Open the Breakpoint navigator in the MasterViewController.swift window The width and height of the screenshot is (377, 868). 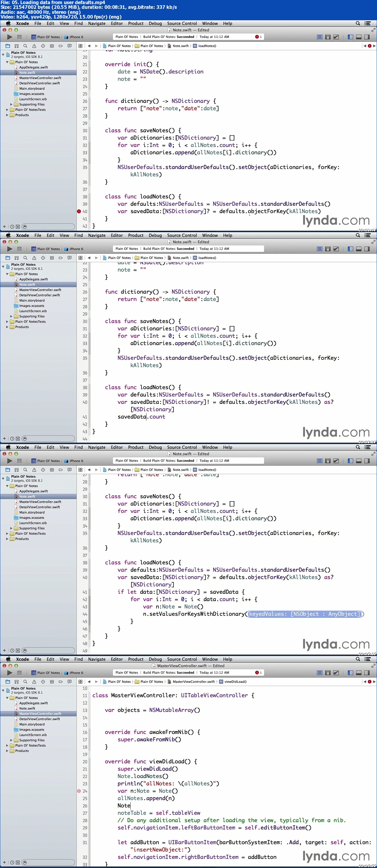[x=61, y=682]
